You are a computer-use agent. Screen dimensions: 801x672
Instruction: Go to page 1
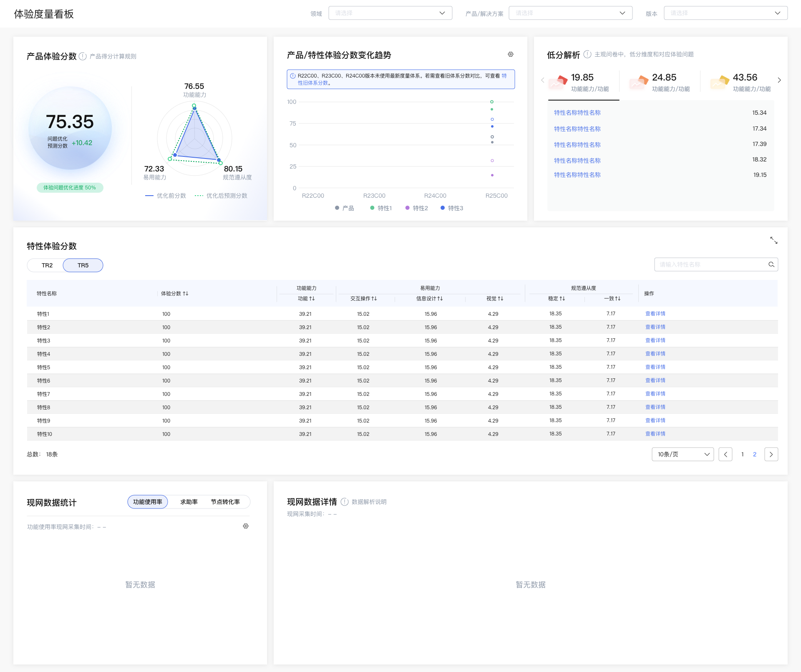(743, 454)
